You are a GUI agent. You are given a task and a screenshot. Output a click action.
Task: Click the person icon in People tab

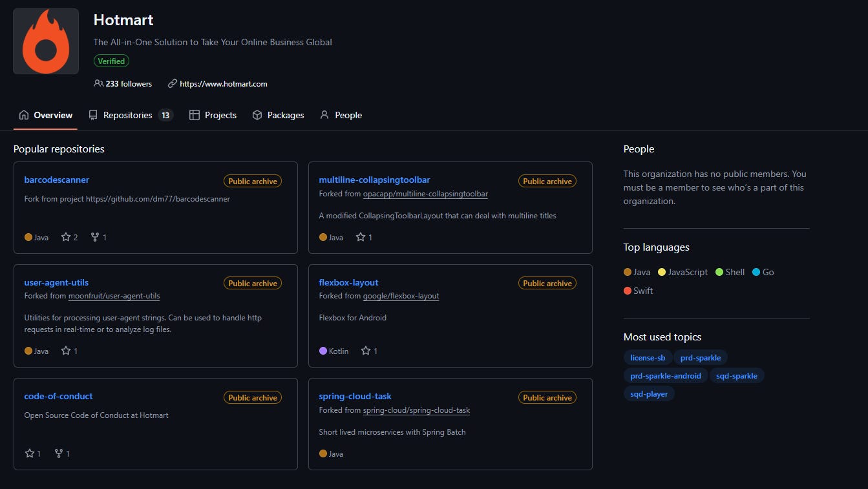click(x=324, y=115)
